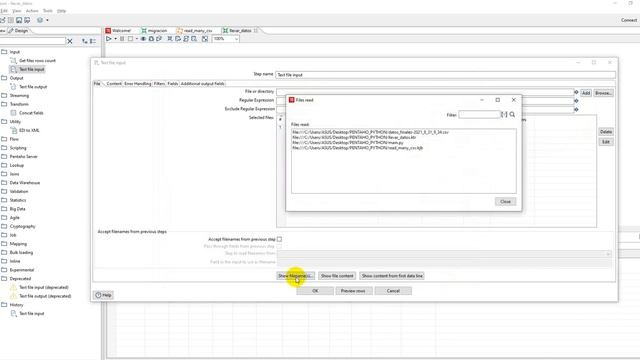Switch to the Filters tab
The width and height of the screenshot is (640, 360).
[x=159, y=84]
